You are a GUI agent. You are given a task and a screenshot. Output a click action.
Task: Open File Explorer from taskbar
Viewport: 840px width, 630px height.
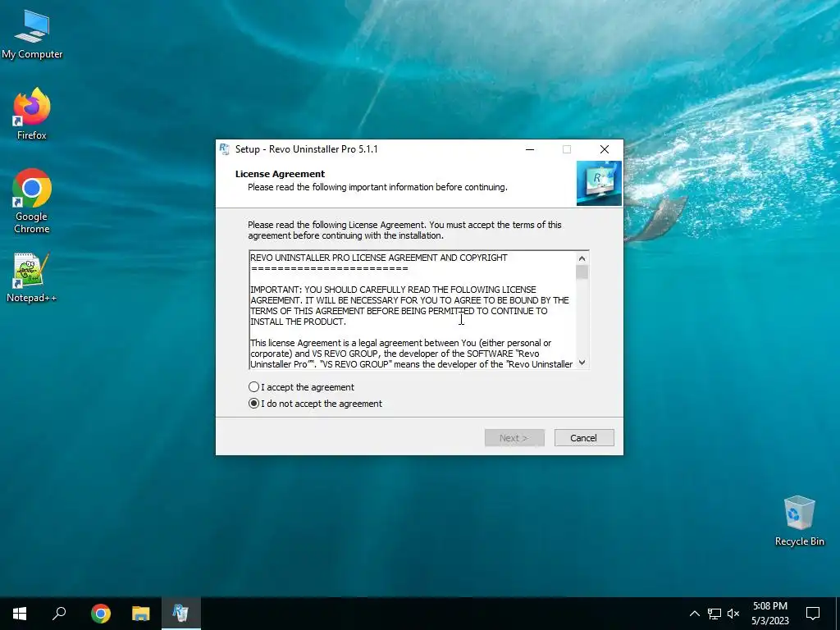[141, 614]
